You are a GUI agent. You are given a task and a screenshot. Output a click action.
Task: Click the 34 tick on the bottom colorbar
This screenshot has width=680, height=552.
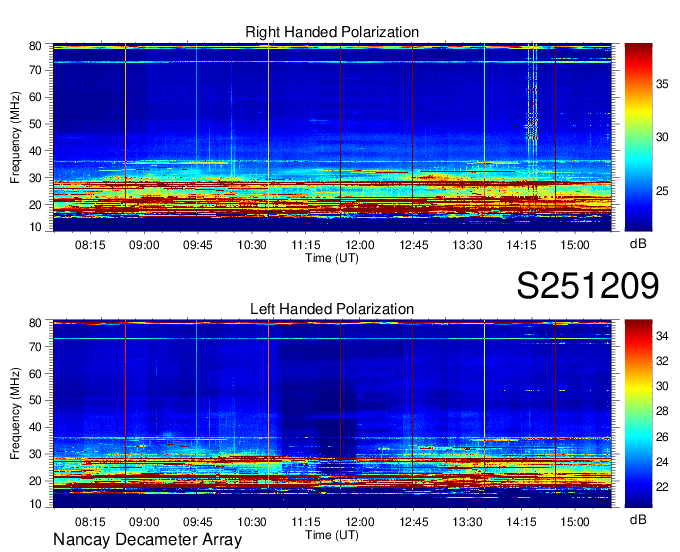pyautogui.click(x=662, y=337)
